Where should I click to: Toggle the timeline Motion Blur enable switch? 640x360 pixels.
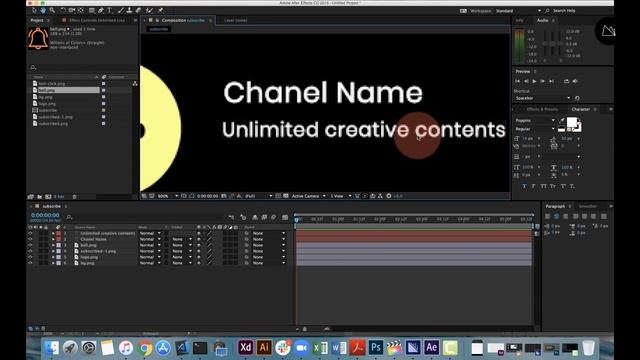coord(273,217)
